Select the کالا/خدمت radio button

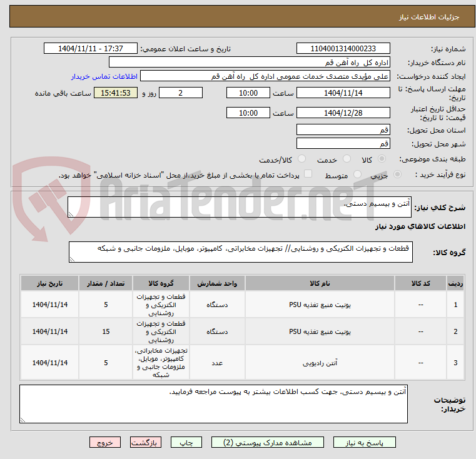tap(301, 159)
